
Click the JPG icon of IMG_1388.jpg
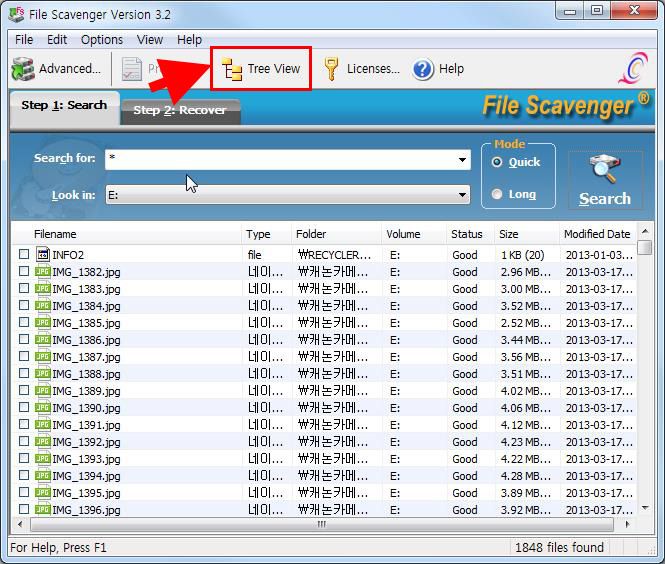(x=43, y=374)
